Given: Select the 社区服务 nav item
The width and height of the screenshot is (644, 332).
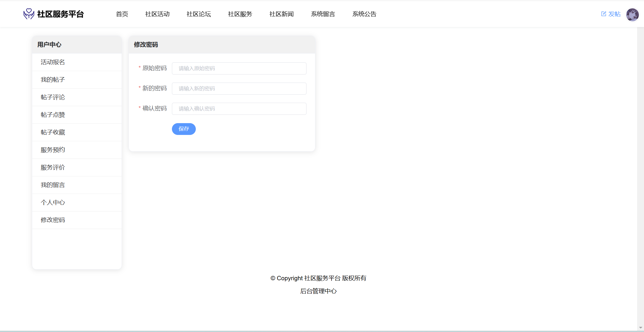Looking at the screenshot, I should [x=240, y=14].
